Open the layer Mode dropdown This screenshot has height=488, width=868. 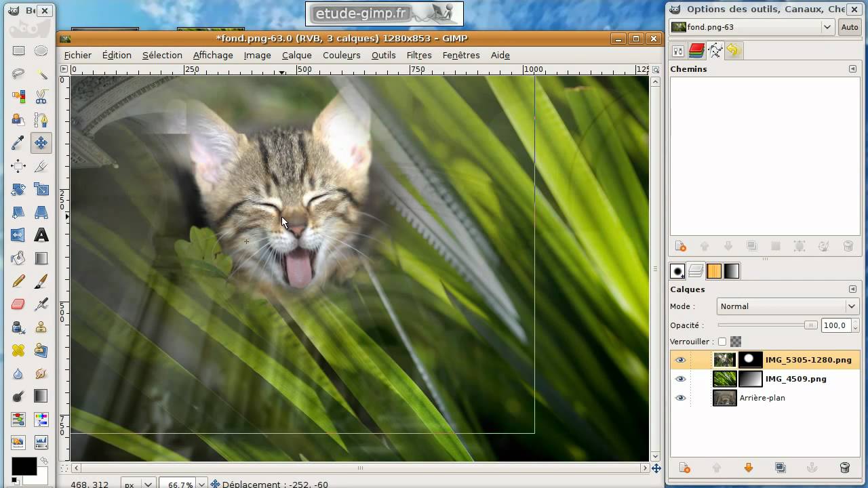(x=787, y=306)
